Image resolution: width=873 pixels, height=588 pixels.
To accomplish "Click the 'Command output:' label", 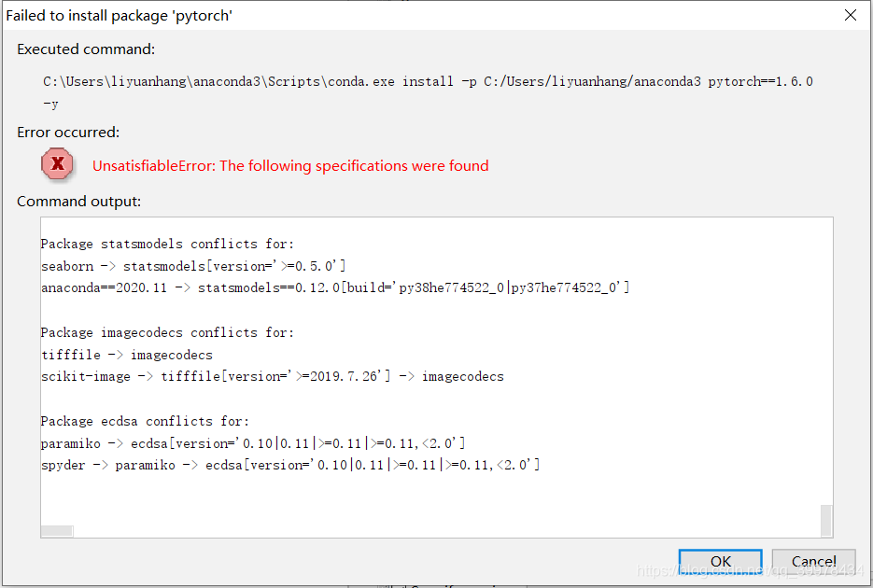I will tap(77, 200).
